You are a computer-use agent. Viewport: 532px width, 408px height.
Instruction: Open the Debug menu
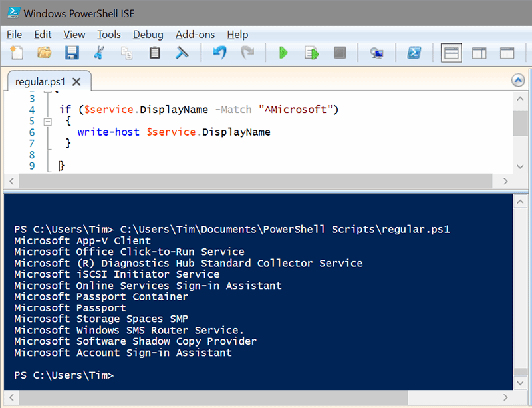pos(148,35)
